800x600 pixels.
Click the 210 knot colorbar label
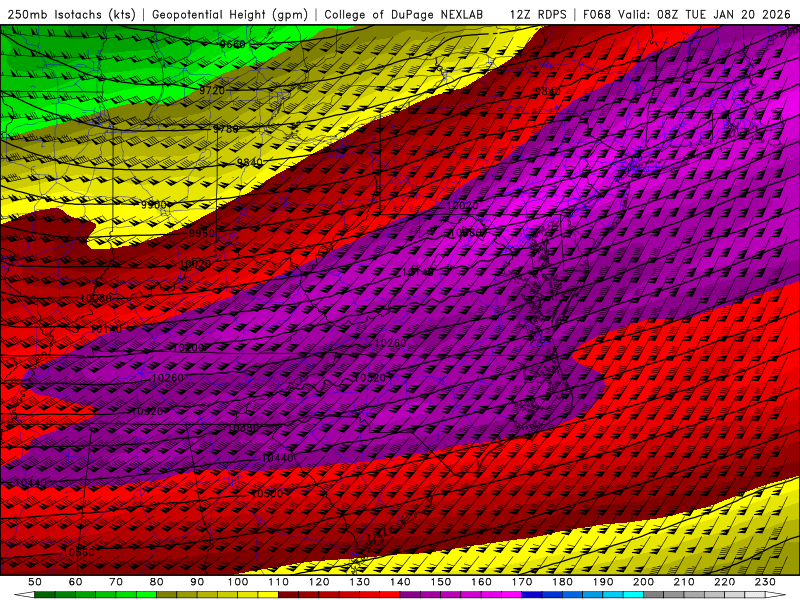684,582
